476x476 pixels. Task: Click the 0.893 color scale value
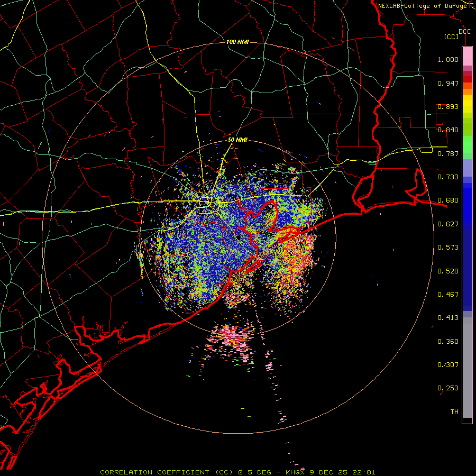448,106
